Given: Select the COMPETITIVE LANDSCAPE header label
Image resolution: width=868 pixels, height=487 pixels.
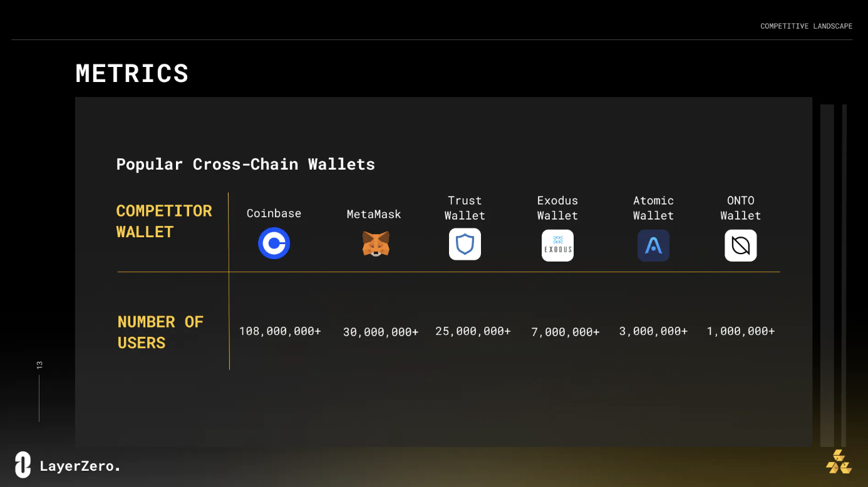Looking at the screenshot, I should 806,26.
